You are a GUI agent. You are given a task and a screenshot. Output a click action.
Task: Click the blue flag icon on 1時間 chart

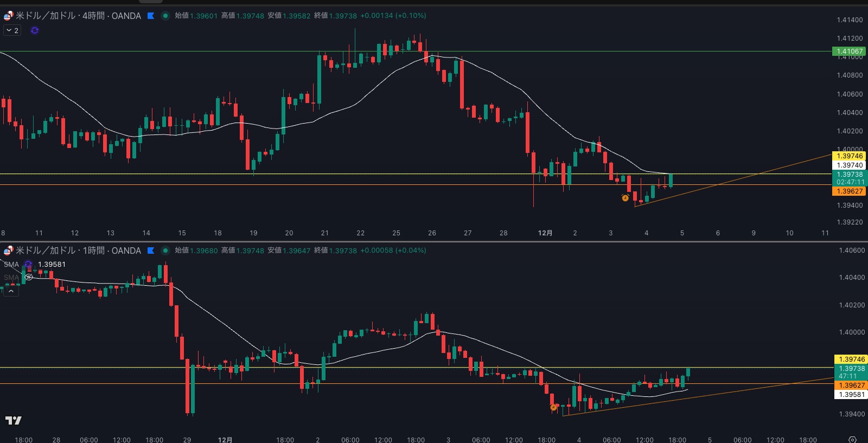(x=151, y=251)
